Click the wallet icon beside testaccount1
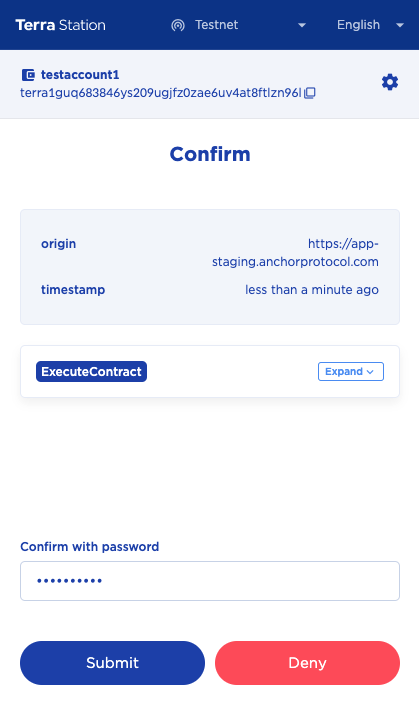The image size is (419, 702). [x=28, y=75]
